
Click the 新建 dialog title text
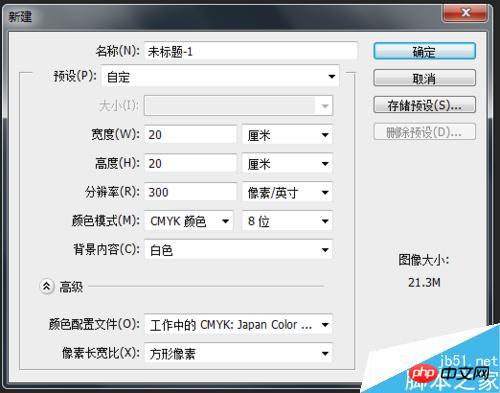click(x=20, y=16)
